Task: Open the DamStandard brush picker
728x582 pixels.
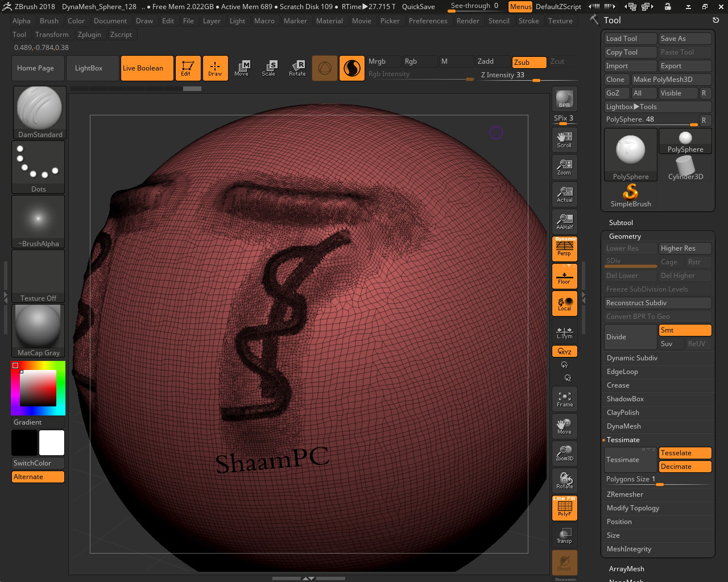Action: 39,113
